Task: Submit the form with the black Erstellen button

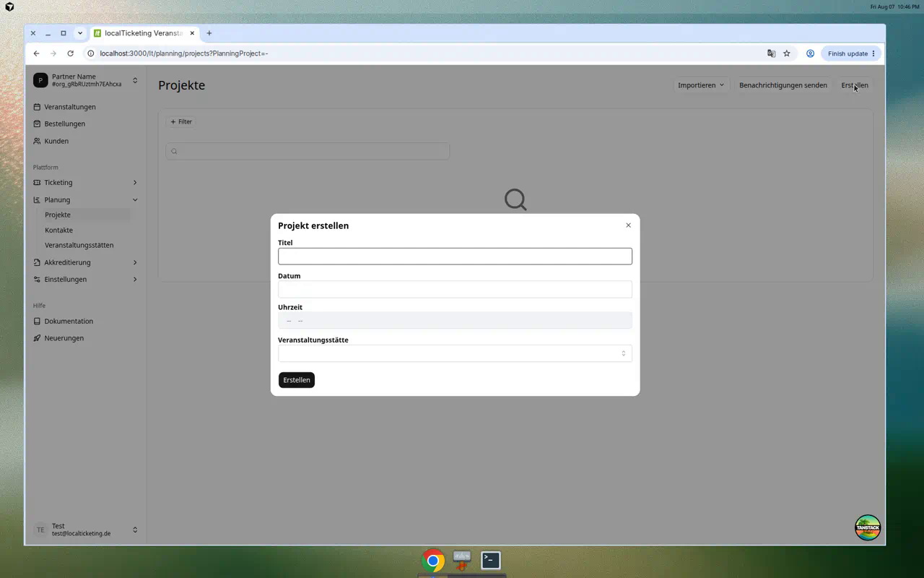Action: pos(297,380)
